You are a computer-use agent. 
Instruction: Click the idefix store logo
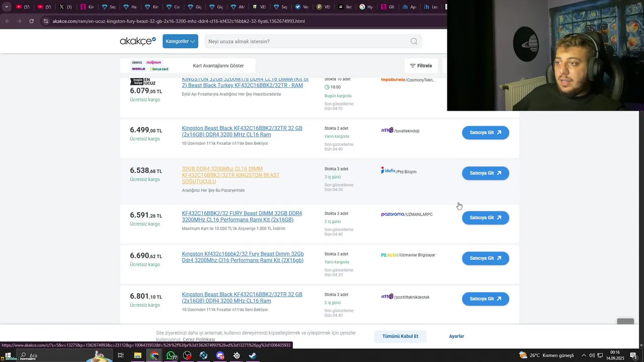[x=388, y=170]
